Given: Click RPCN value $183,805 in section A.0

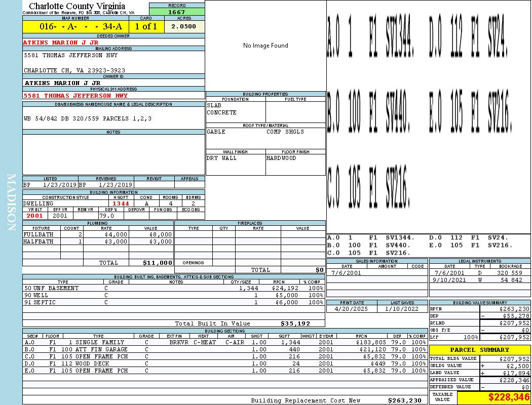Looking at the screenshot, I should tap(370, 342).
